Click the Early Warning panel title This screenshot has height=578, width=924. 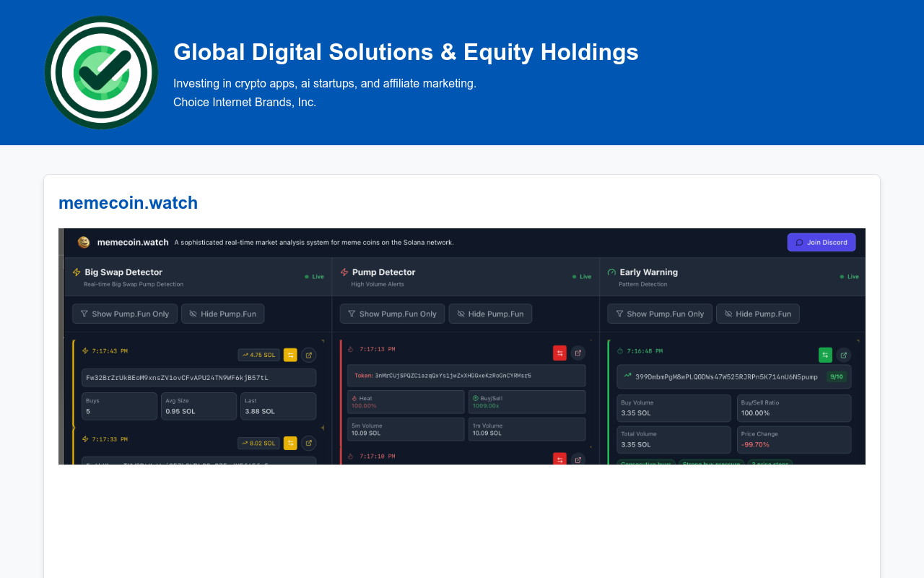[648, 272]
